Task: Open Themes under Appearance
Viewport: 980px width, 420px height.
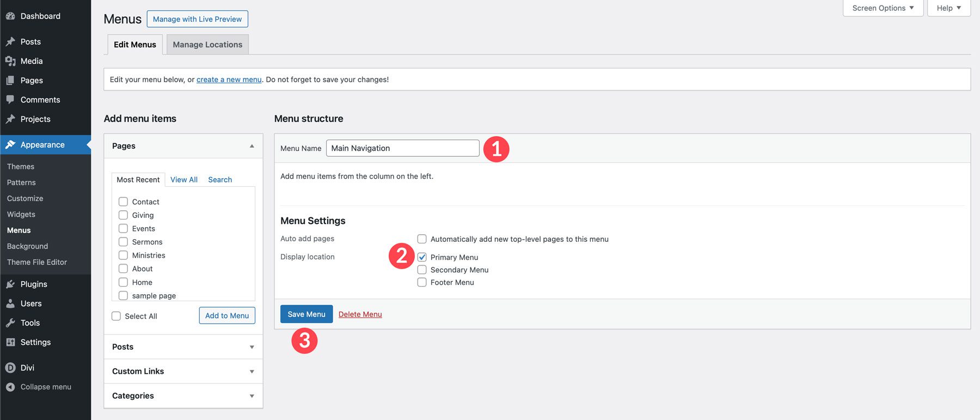Action: pos(21,167)
